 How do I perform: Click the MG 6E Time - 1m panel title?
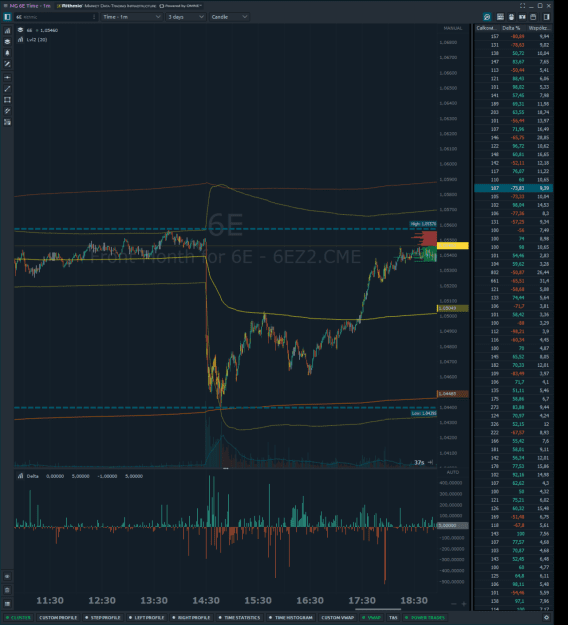point(30,6)
